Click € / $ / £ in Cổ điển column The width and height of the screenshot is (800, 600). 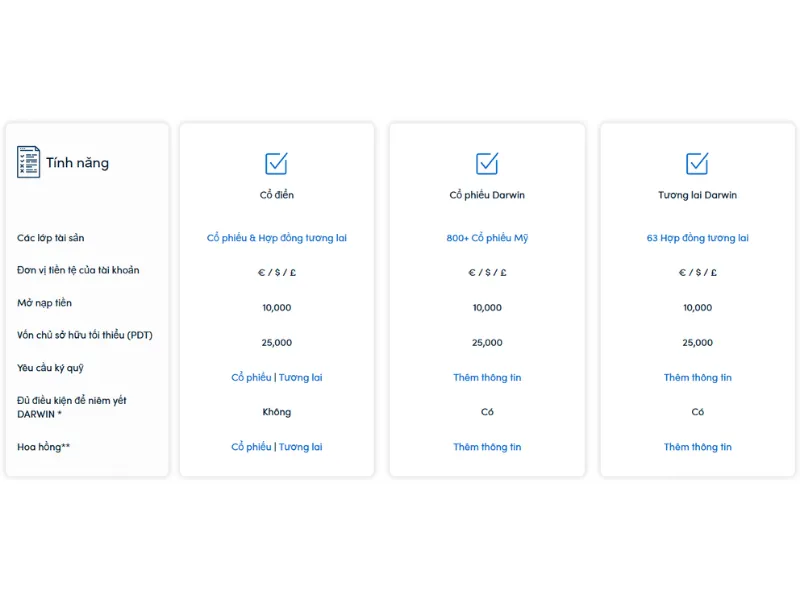pyautogui.click(x=277, y=272)
